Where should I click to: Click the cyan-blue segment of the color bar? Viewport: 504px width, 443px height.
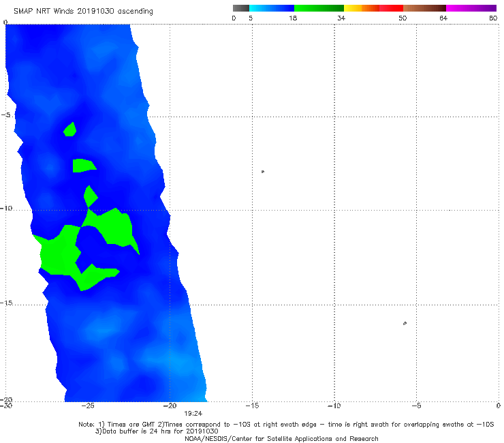[272, 8]
